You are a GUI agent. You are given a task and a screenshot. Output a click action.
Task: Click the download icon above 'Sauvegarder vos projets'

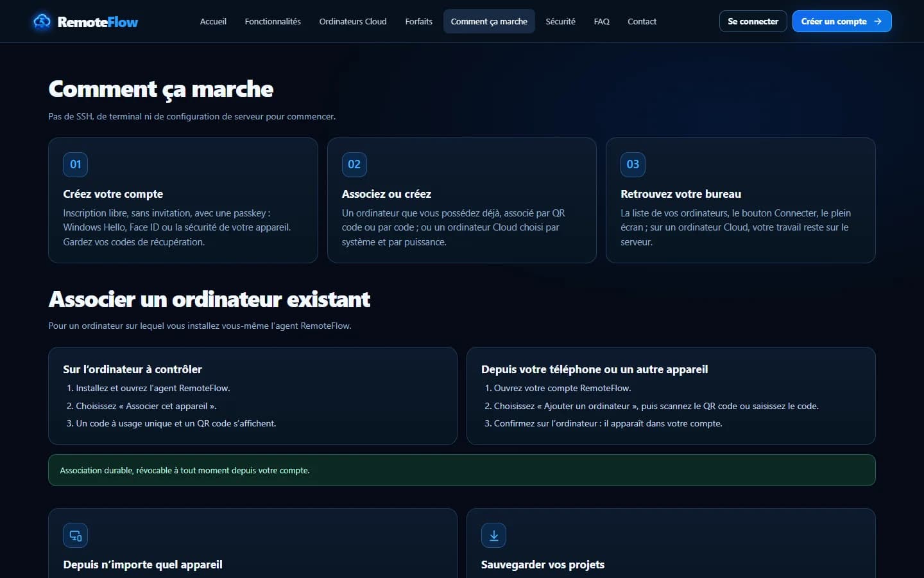coord(493,536)
